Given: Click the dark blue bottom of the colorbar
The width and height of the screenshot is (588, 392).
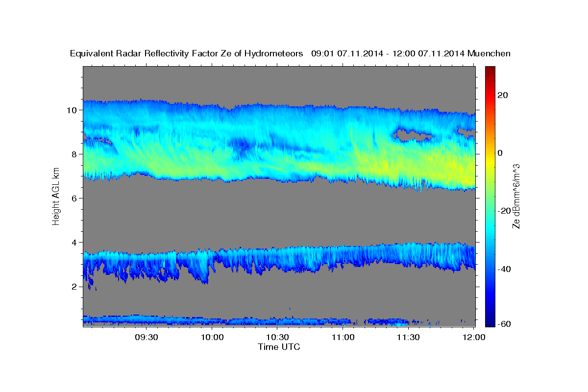Looking at the screenshot, I should click(x=490, y=323).
